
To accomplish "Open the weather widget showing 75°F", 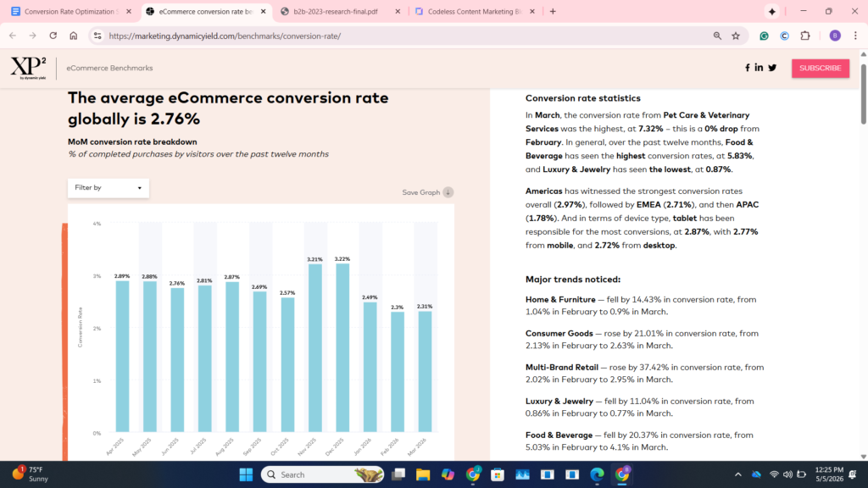I will tap(31, 474).
